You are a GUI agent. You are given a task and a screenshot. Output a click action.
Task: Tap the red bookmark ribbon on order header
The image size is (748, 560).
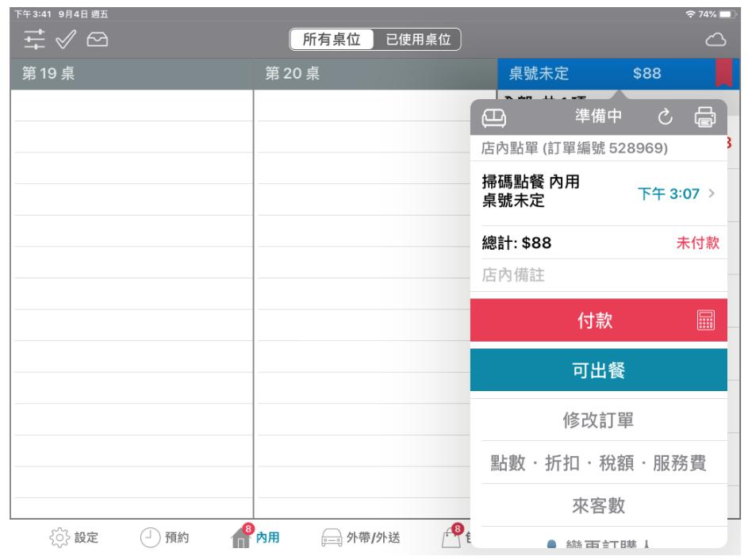(723, 72)
